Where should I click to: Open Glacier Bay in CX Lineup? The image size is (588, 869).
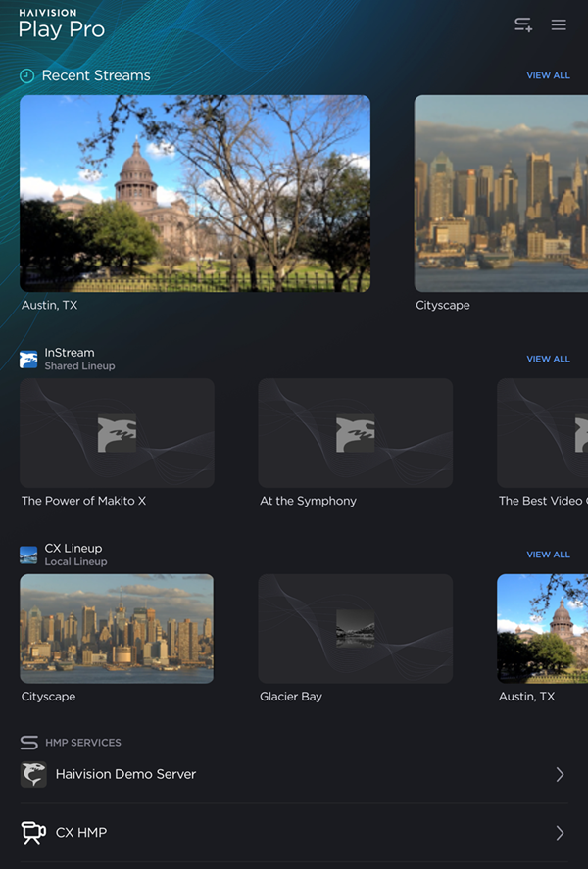355,628
